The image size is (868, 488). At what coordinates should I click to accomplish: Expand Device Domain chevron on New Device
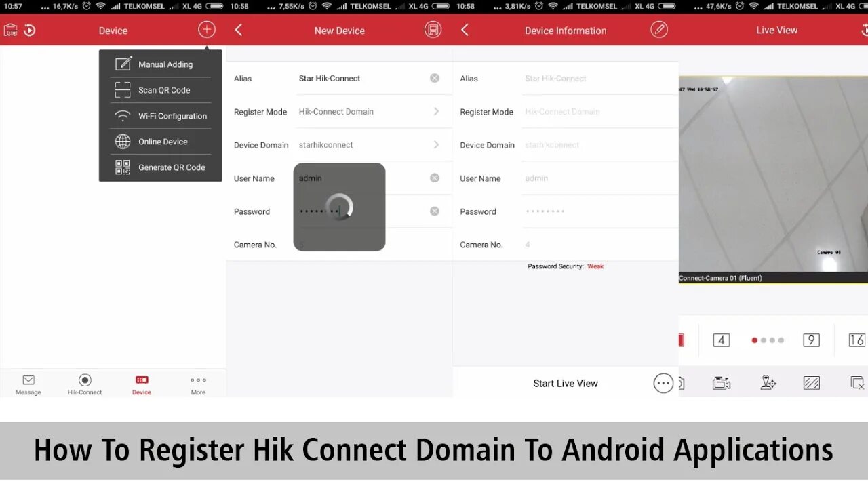pyautogui.click(x=436, y=144)
